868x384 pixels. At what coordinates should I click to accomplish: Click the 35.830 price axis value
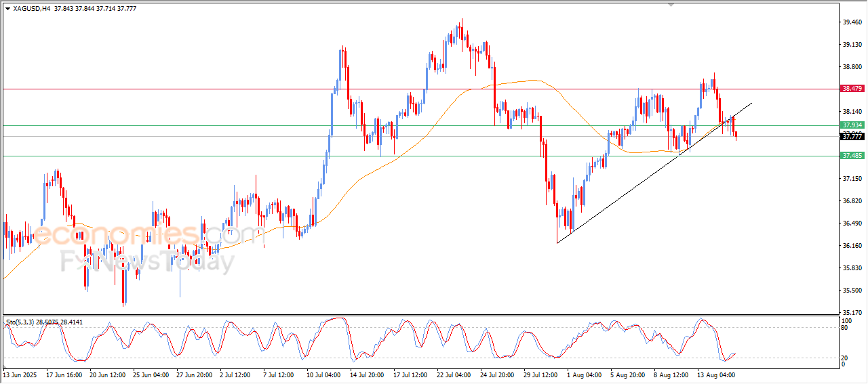click(x=852, y=268)
